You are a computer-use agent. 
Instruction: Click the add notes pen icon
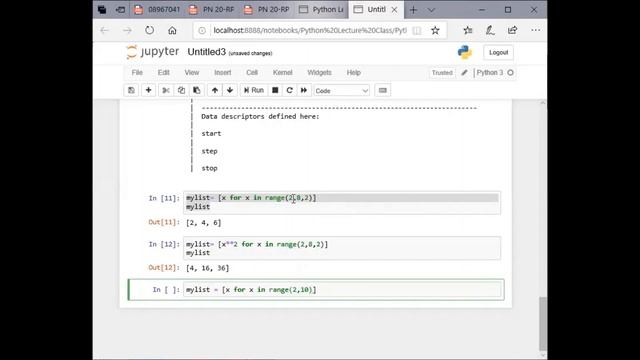pyautogui.click(x=490, y=30)
